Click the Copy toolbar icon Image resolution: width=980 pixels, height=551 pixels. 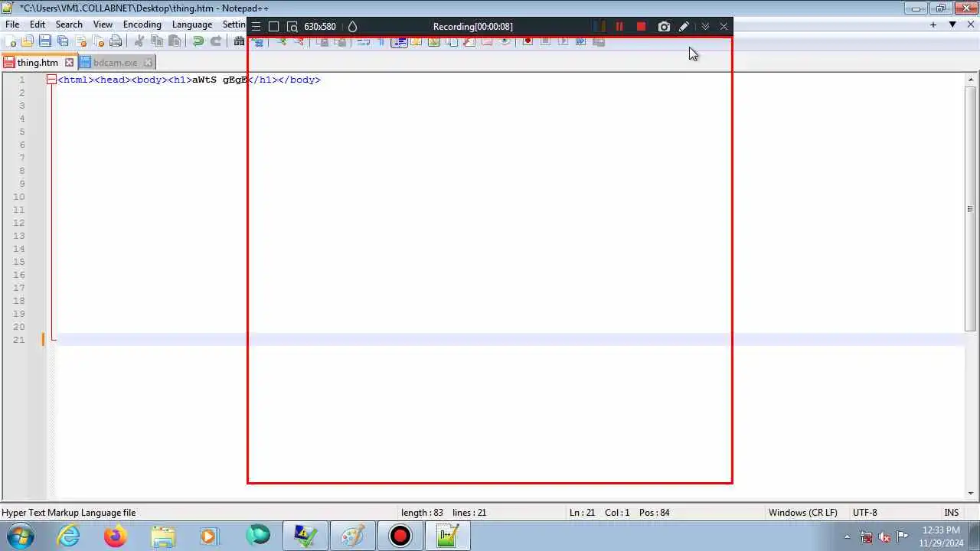point(157,41)
